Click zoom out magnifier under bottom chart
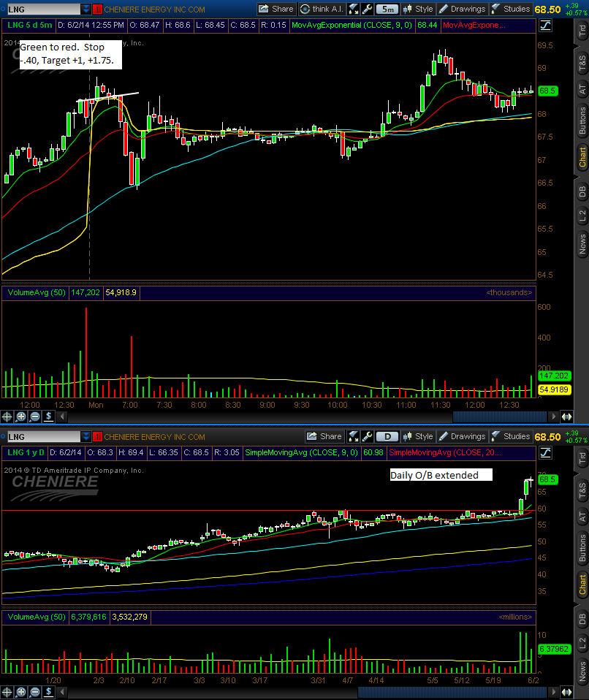Screen dimensions: 589x700 pos(34,693)
